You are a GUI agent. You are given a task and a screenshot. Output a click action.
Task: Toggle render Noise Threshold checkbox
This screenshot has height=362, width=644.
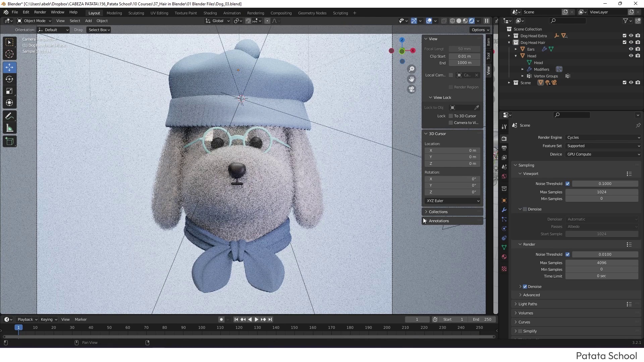click(x=568, y=254)
